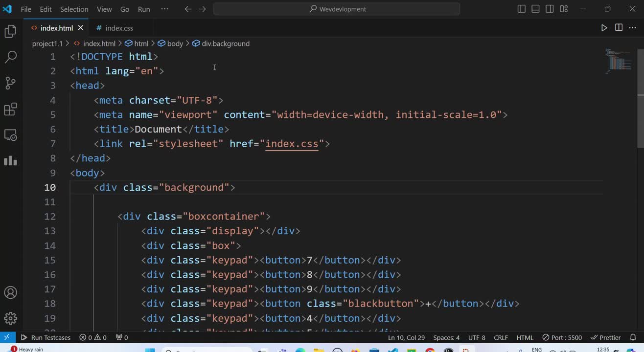This screenshot has height=352, width=644.
Task: Toggle the bottom panel layout icon
Action: point(535,9)
